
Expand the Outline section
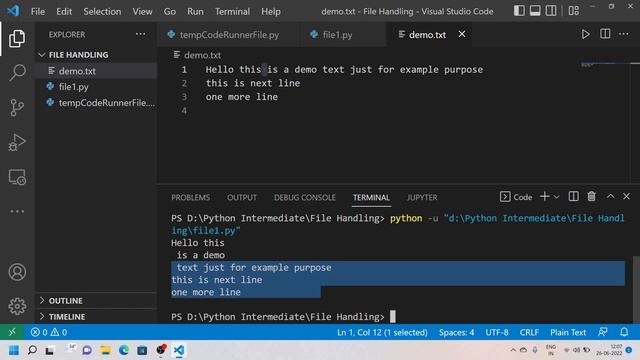96,301
